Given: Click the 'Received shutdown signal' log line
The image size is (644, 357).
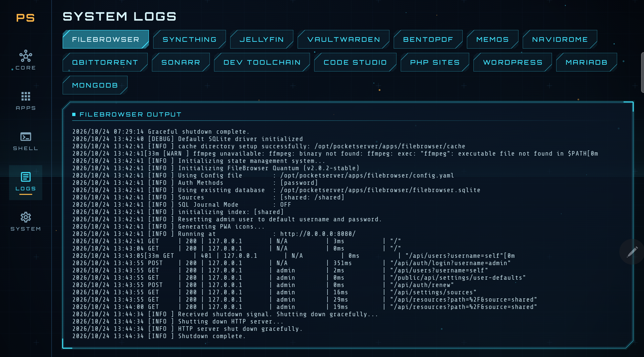Looking at the screenshot, I should click(x=225, y=314).
